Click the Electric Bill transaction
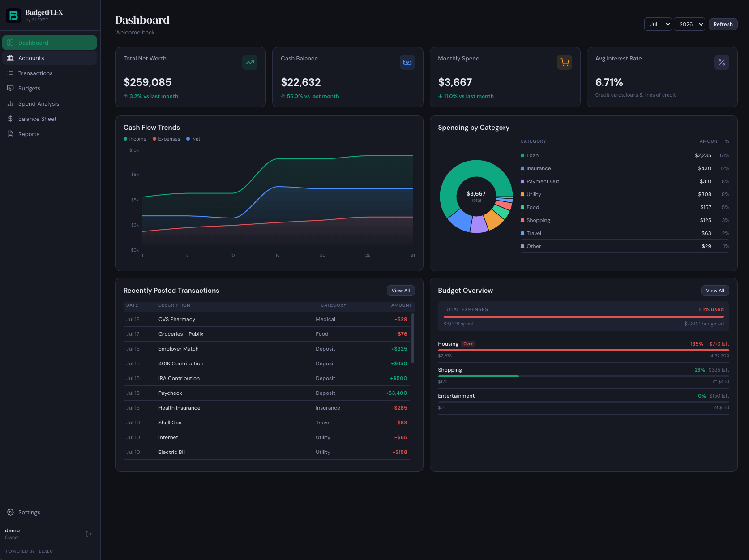 267,452
